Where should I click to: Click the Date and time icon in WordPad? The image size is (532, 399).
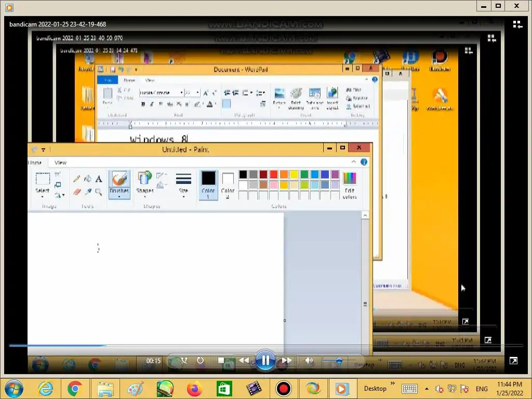click(x=314, y=98)
